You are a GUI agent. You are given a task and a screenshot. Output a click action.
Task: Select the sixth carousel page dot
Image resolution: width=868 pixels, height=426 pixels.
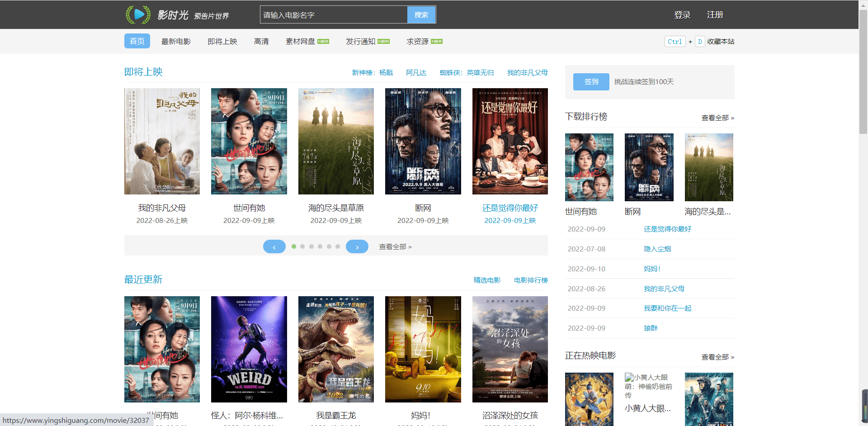click(338, 246)
